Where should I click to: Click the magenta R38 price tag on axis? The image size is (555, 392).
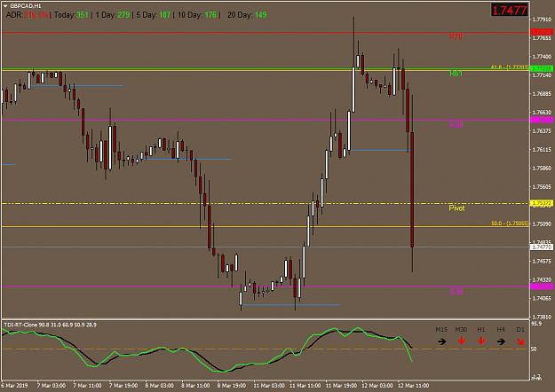pyautogui.click(x=542, y=121)
